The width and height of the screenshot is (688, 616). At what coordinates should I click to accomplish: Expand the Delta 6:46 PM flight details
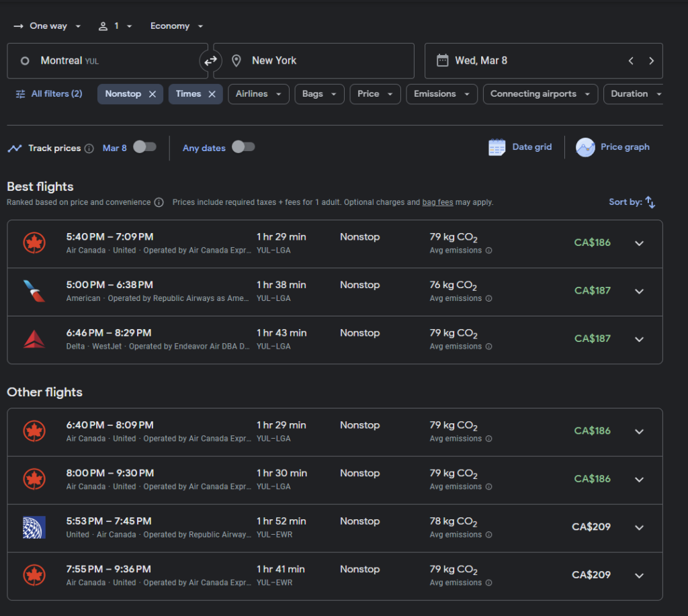coord(639,339)
